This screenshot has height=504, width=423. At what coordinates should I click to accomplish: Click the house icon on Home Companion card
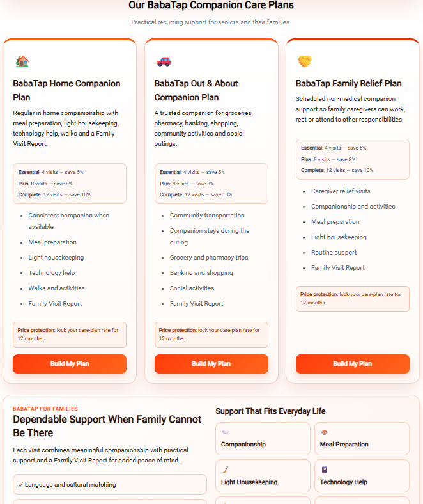(22, 61)
